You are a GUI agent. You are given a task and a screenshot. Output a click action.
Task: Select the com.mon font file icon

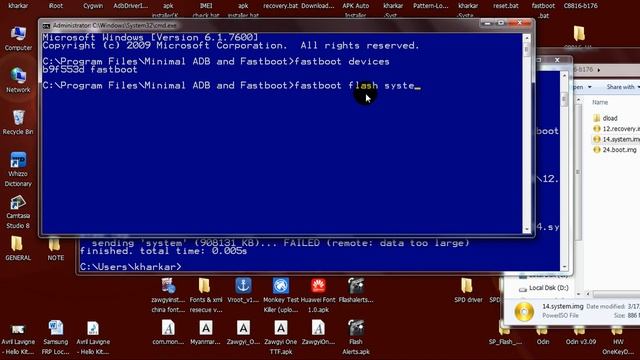click(168, 333)
